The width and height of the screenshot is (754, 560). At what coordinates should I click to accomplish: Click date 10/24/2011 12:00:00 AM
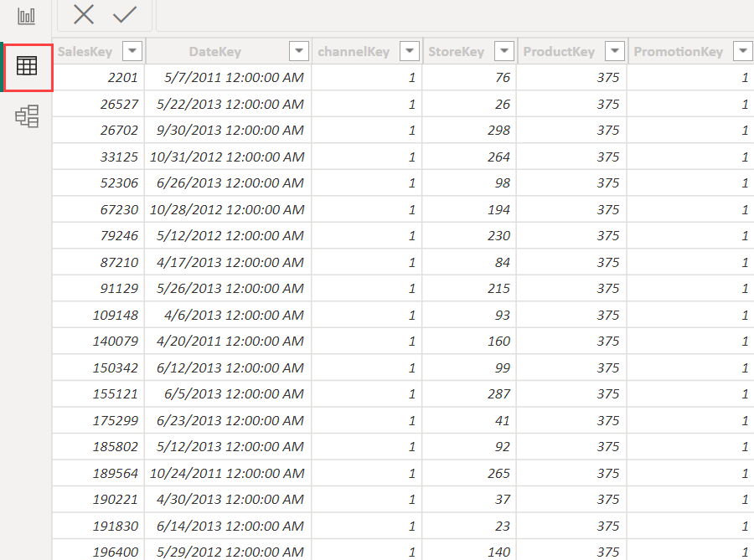(x=227, y=474)
